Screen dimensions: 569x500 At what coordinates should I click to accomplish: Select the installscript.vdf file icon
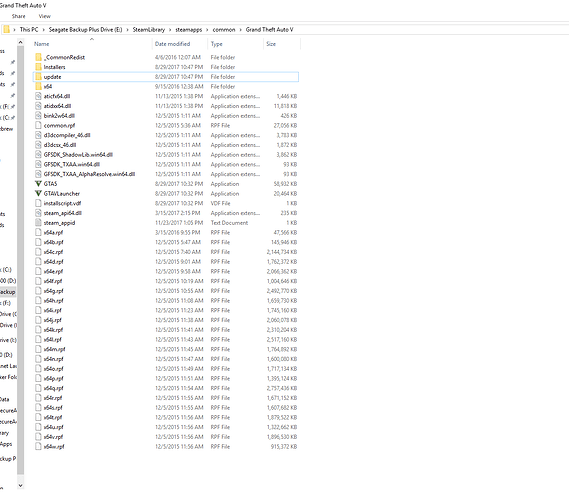point(38,203)
